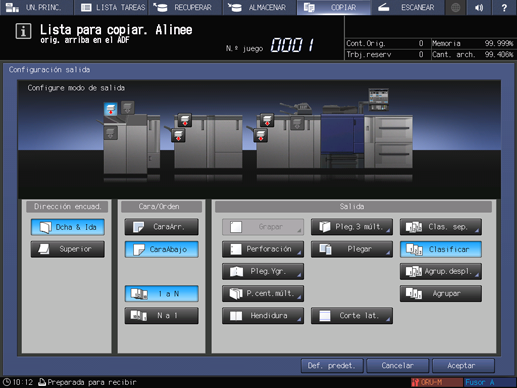Open Clas. sep. offset sort options
The height and width of the screenshot is (388, 517).
pyautogui.click(x=441, y=227)
